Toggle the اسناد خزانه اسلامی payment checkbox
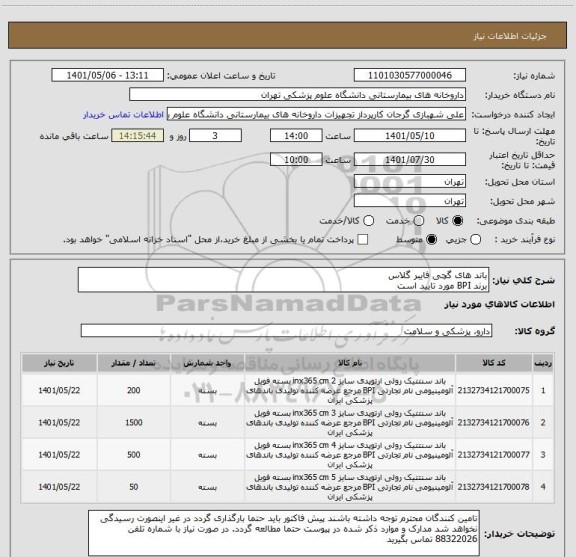Image resolution: width=576 pixels, height=557 pixels. (x=363, y=240)
